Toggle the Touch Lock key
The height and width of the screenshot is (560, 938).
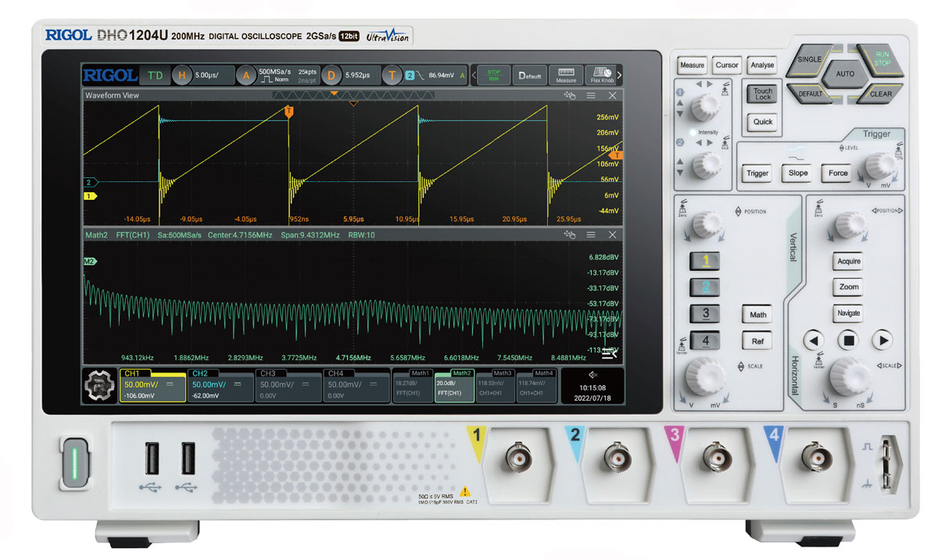[x=763, y=94]
